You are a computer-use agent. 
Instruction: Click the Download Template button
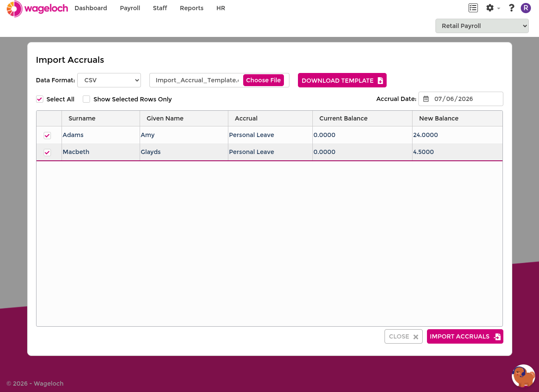point(342,80)
